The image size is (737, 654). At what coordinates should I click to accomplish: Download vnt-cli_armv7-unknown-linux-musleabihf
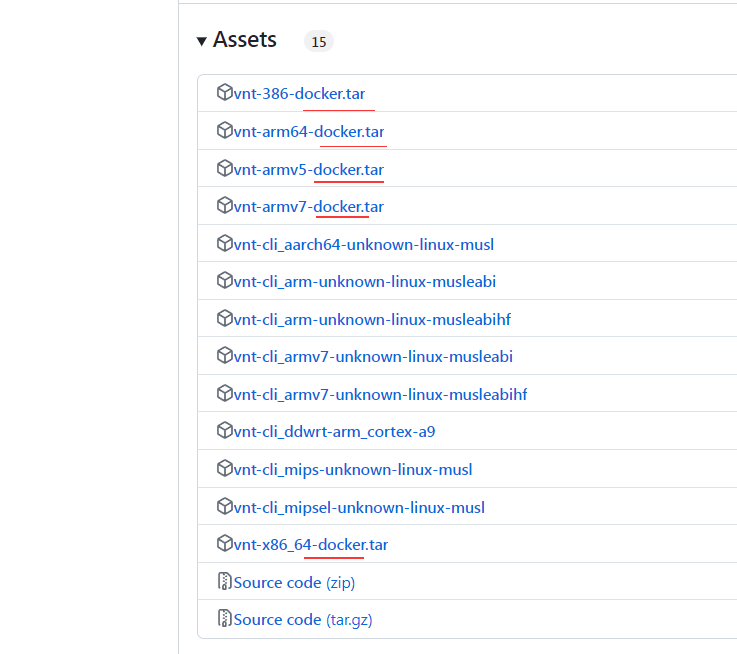point(381,394)
